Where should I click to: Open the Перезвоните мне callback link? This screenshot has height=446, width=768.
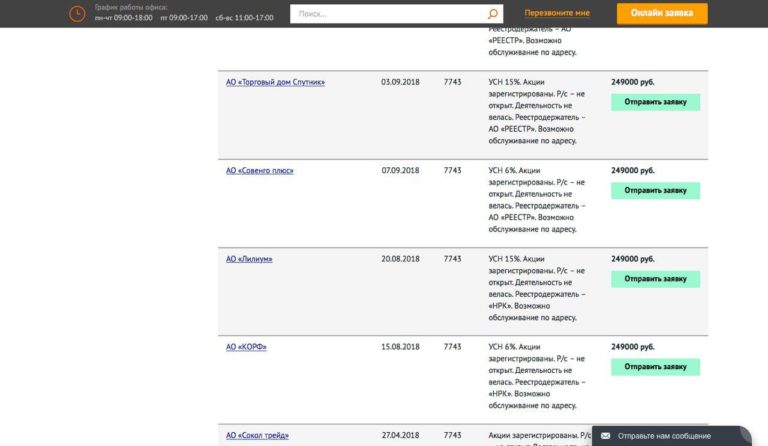tap(557, 13)
